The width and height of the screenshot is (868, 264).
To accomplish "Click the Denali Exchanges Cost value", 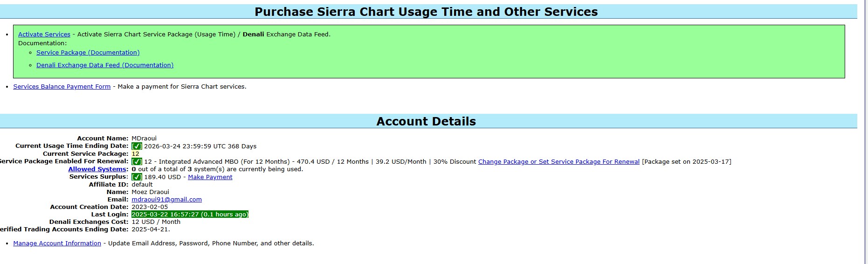I will coord(156,222).
